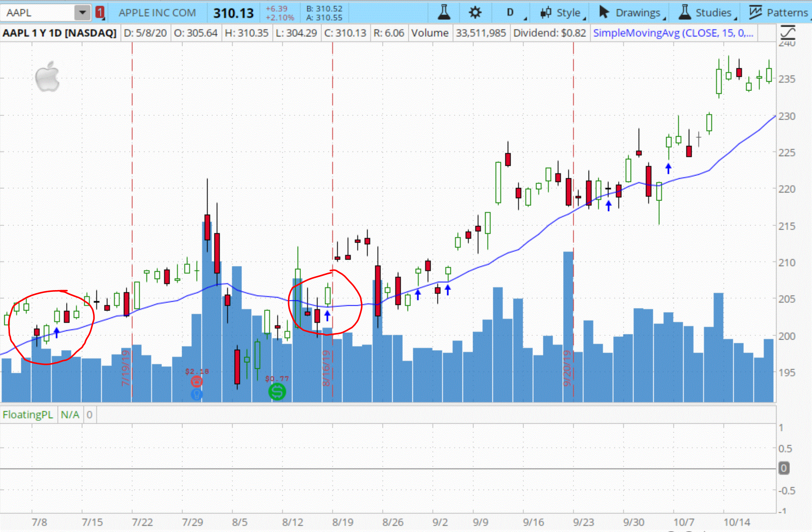Click the blue lightbulb icon under earnings

click(x=196, y=394)
